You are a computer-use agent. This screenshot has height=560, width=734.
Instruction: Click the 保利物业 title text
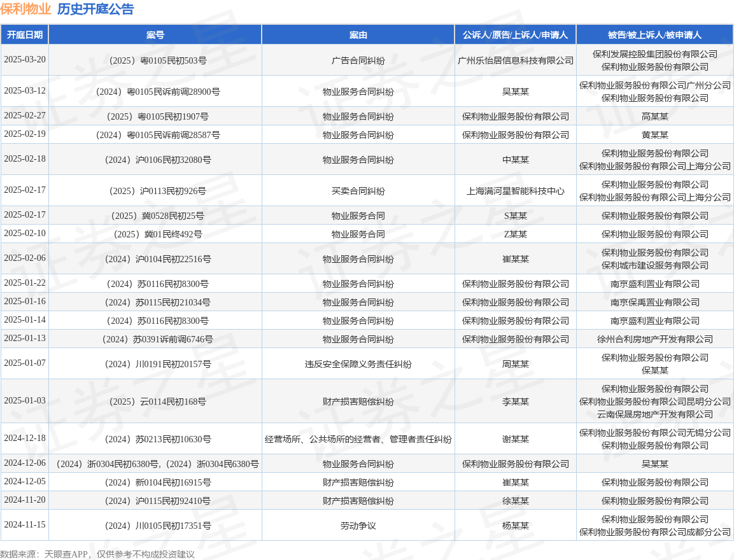coord(25,9)
